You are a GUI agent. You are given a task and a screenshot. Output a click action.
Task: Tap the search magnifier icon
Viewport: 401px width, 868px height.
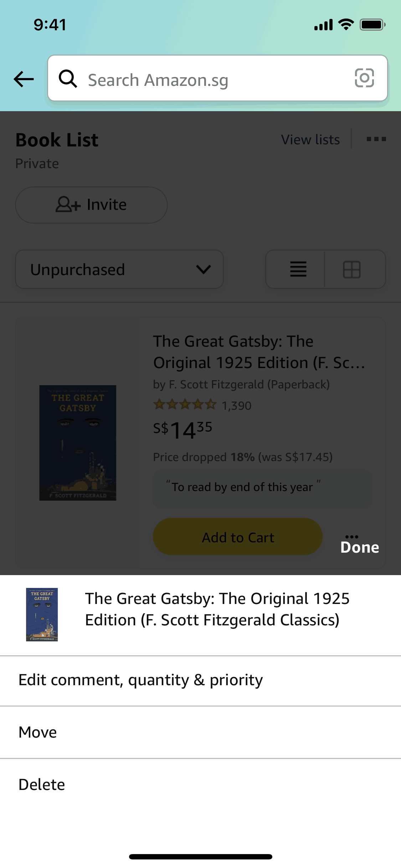point(68,79)
